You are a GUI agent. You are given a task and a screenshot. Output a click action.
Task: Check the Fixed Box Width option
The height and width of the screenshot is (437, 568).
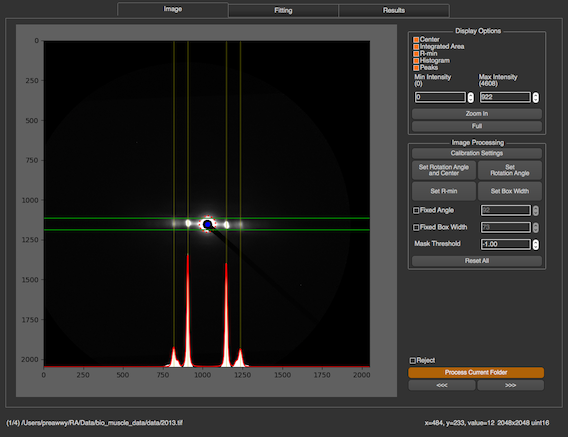click(x=416, y=227)
